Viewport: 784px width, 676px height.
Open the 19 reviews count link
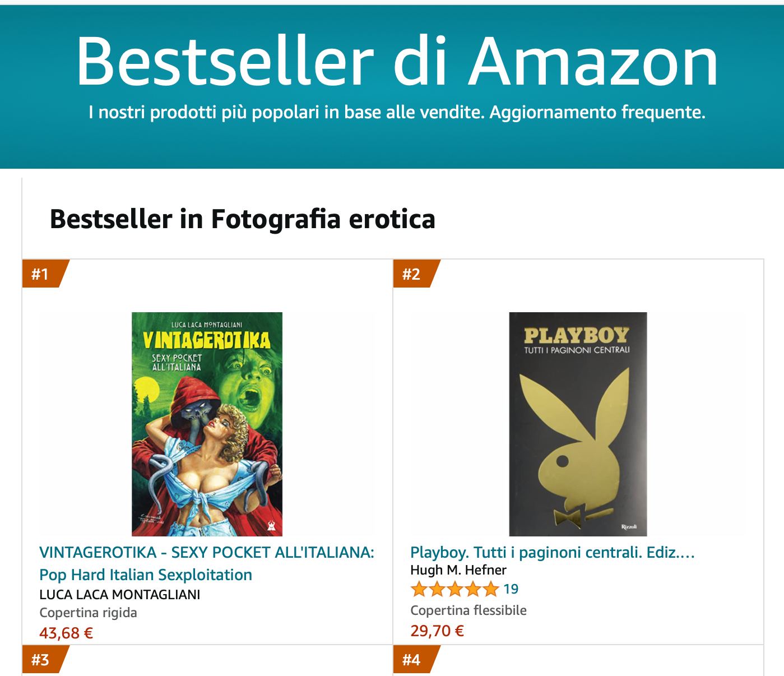pos(511,589)
